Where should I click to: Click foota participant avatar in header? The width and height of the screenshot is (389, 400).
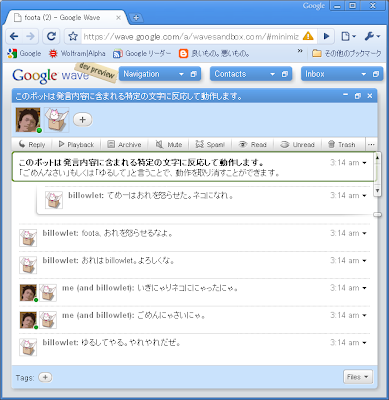tap(28, 120)
